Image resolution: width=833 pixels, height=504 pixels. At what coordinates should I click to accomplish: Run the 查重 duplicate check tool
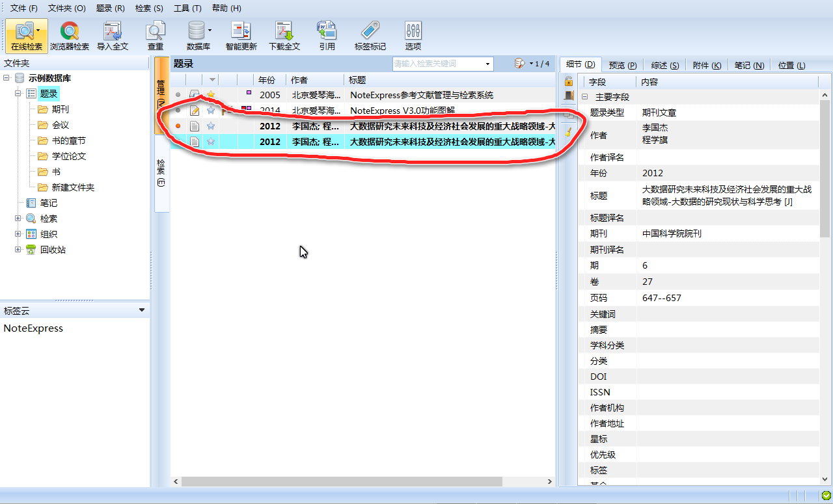(156, 36)
